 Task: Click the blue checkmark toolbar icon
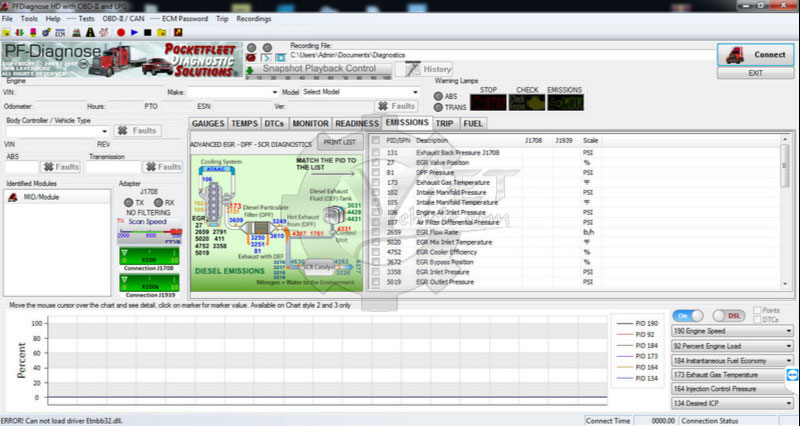pyautogui.click(x=46, y=33)
